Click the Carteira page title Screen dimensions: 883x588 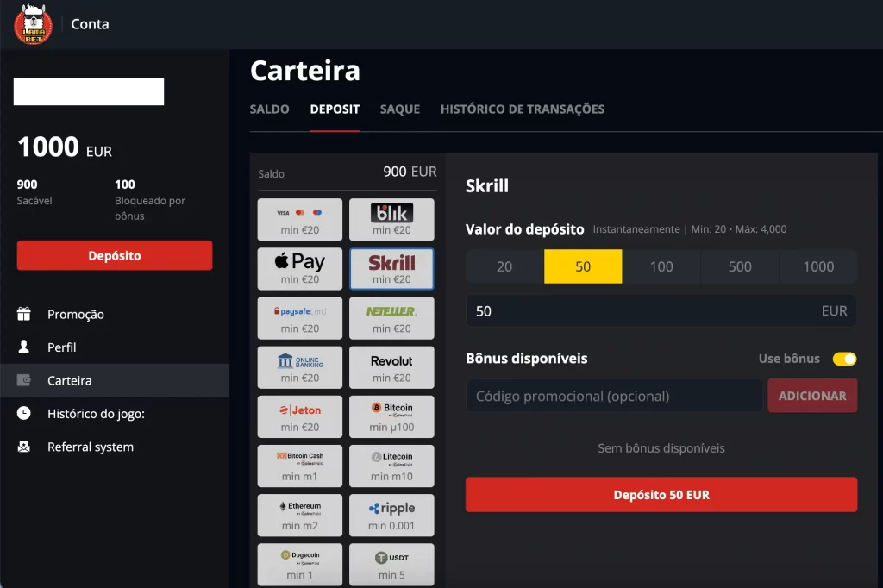[304, 71]
